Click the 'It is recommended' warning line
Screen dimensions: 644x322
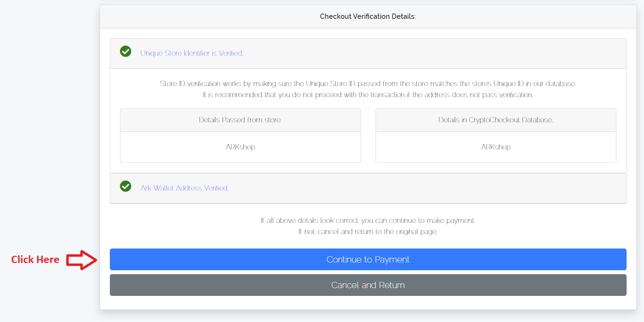tap(368, 95)
